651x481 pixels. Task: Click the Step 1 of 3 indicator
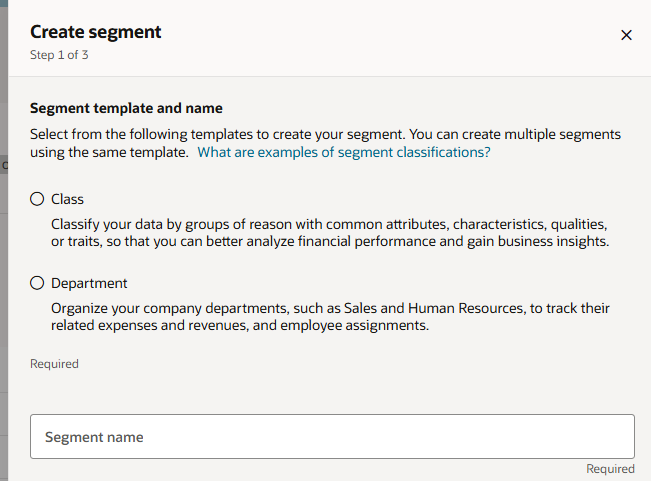click(59, 55)
